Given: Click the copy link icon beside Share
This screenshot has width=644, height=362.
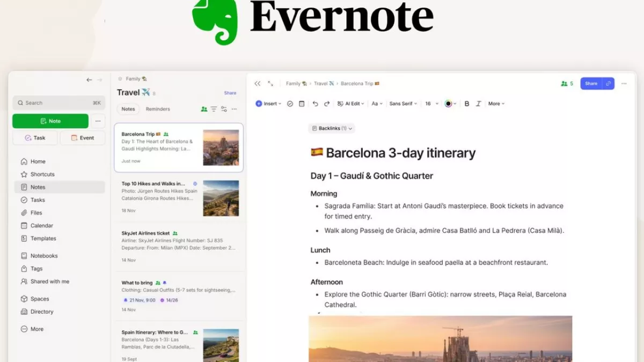Looking at the screenshot, I should click(608, 84).
